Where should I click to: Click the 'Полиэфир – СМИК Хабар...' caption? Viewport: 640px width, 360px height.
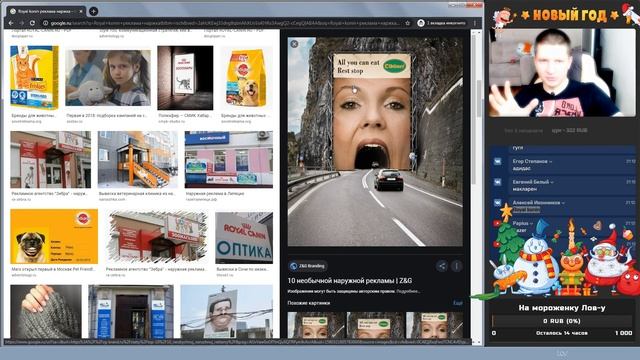click(185, 116)
